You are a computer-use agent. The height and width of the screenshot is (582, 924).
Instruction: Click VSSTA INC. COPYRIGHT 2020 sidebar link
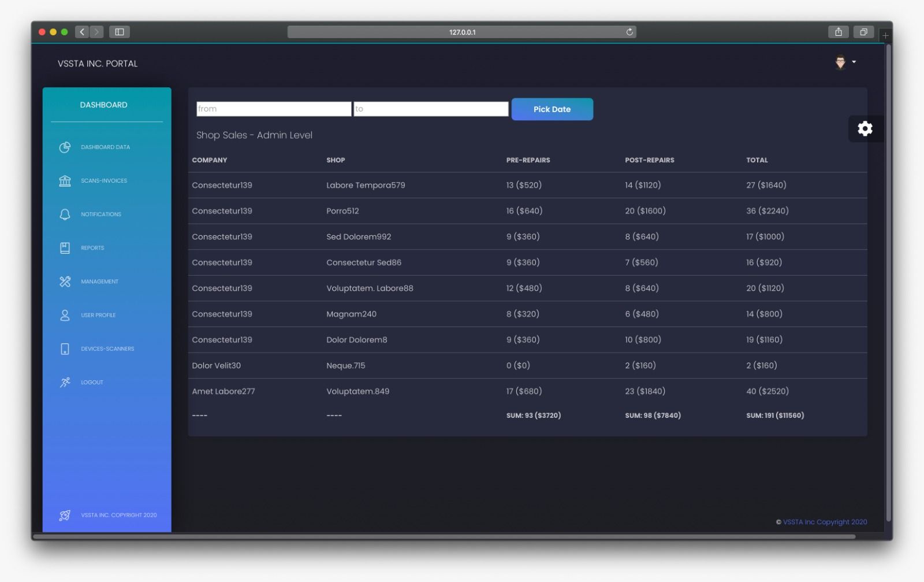[118, 515]
